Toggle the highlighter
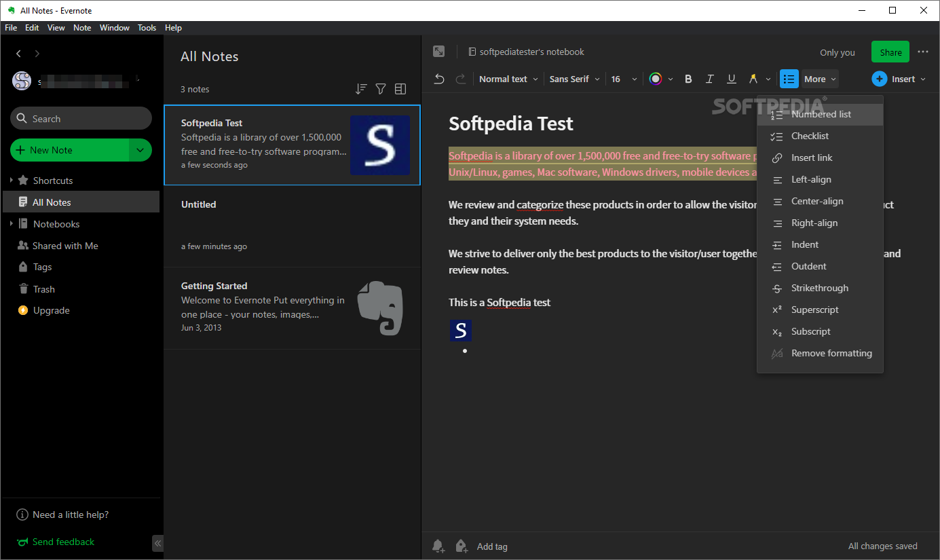940x560 pixels. click(753, 79)
